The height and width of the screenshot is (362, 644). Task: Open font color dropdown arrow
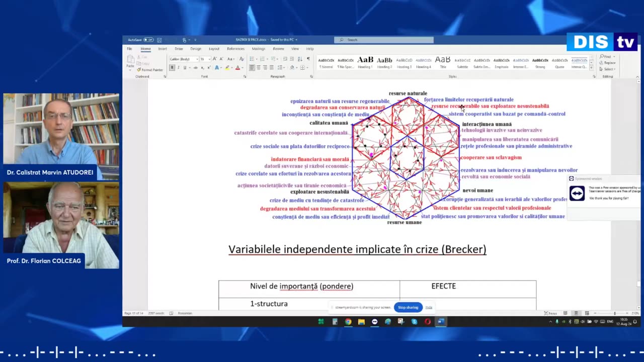[243, 67]
